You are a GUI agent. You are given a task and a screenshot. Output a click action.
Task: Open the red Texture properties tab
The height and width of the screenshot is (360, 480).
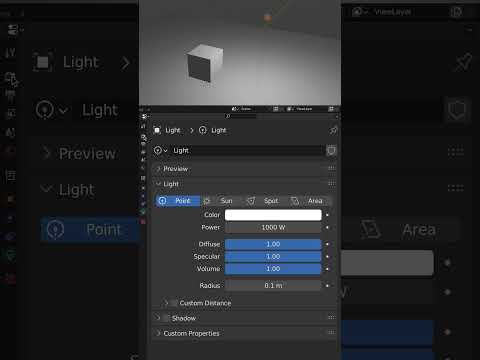(x=143, y=221)
